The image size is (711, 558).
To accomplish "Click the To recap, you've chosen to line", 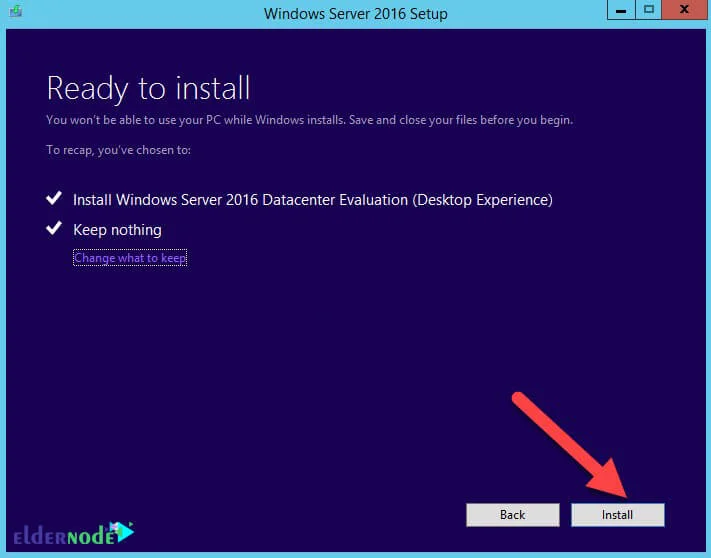I will (118, 150).
